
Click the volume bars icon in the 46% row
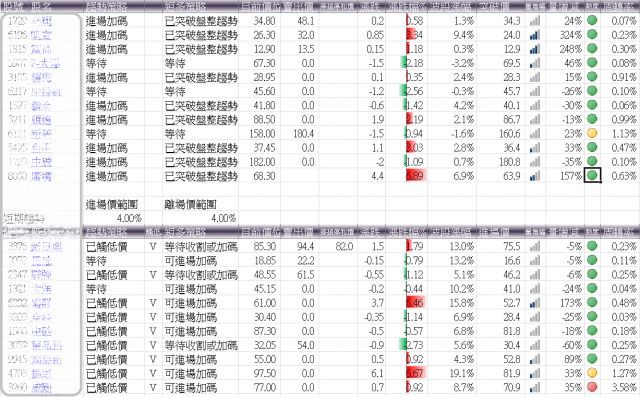[535, 63]
